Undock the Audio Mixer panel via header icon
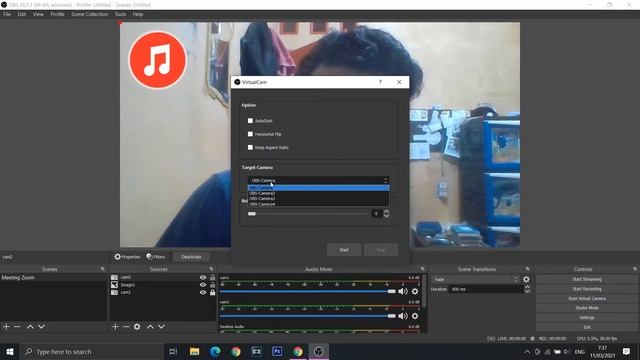The width and height of the screenshot is (640, 360). click(x=422, y=269)
